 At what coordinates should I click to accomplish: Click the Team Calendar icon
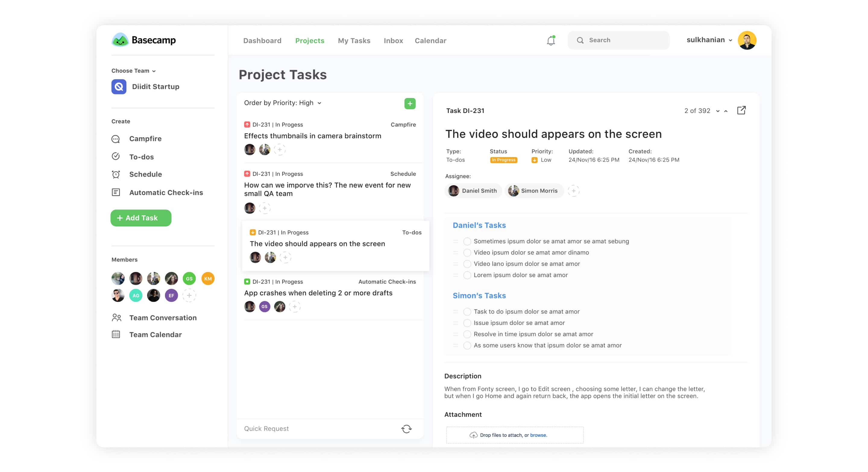[116, 334]
